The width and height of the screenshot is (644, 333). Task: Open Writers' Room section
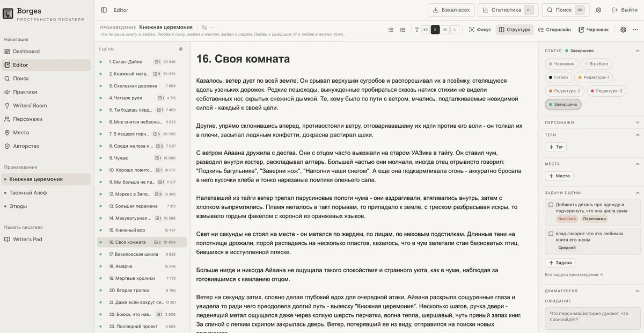46,105
